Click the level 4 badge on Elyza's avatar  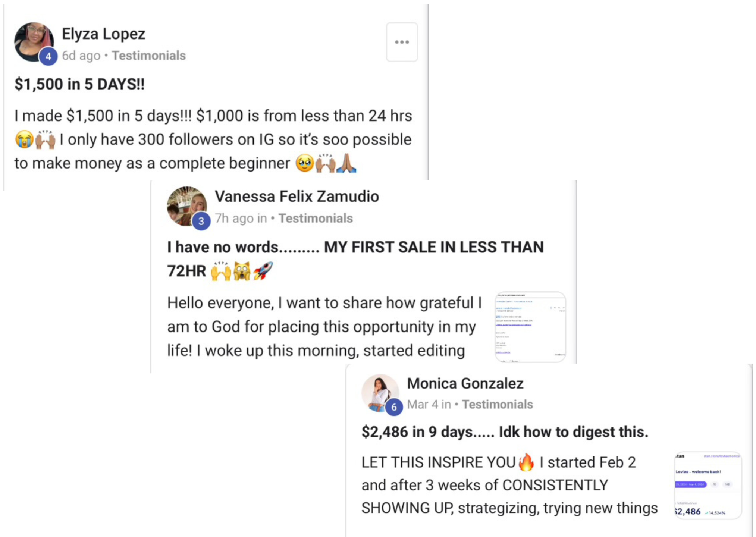(48, 57)
